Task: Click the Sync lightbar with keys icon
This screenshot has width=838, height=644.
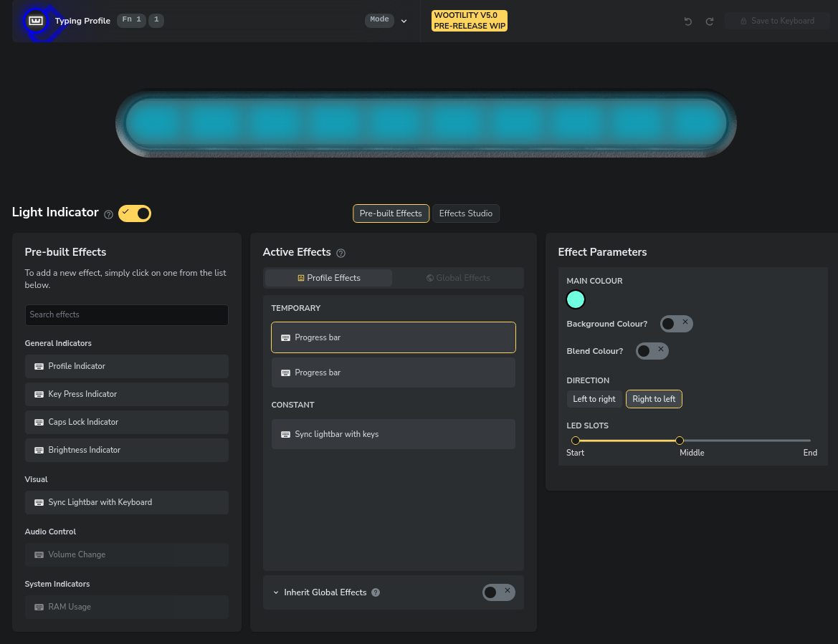Action: (x=285, y=434)
